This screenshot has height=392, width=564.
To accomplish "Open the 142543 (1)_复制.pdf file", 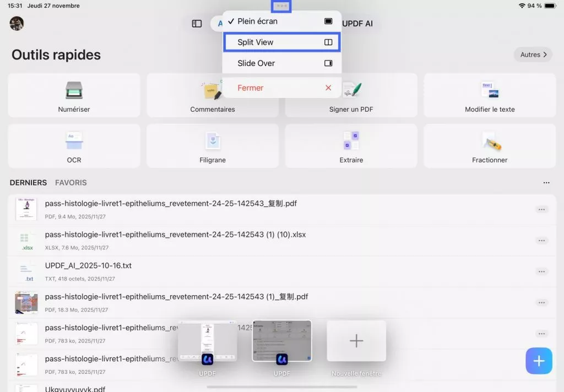I will [281, 303].
